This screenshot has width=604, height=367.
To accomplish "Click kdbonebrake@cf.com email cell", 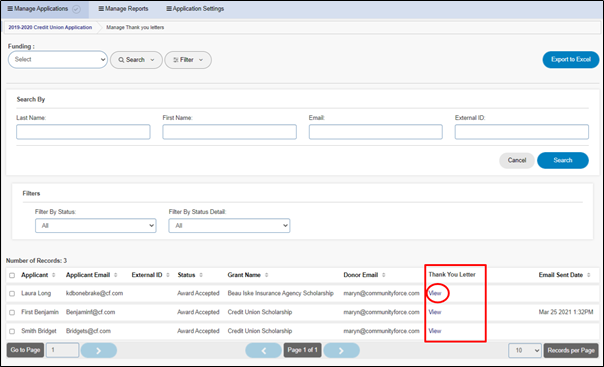I will tap(94, 293).
